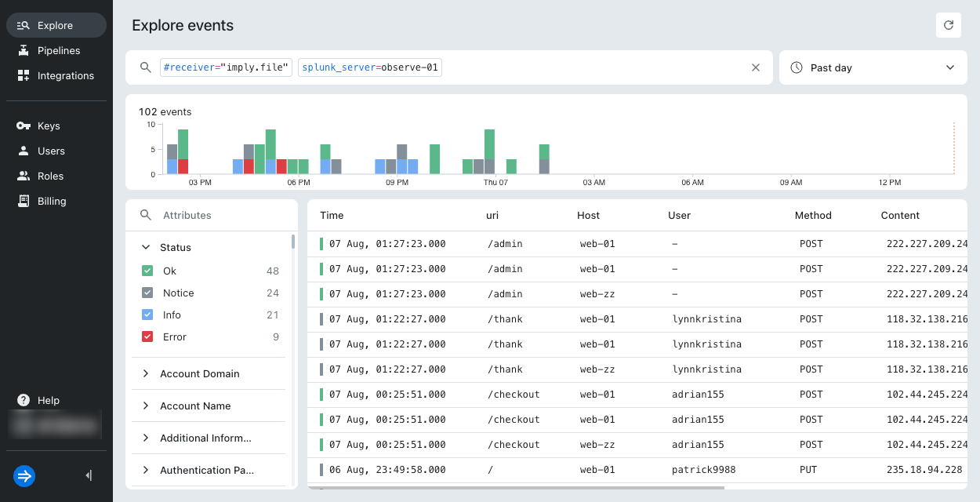This screenshot has width=980, height=502.
Task: Uncheck the Error status checkbox
Action: 147,336
